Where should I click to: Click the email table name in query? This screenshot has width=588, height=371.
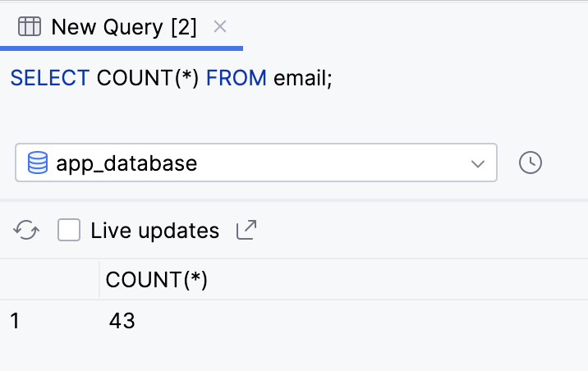coord(299,78)
